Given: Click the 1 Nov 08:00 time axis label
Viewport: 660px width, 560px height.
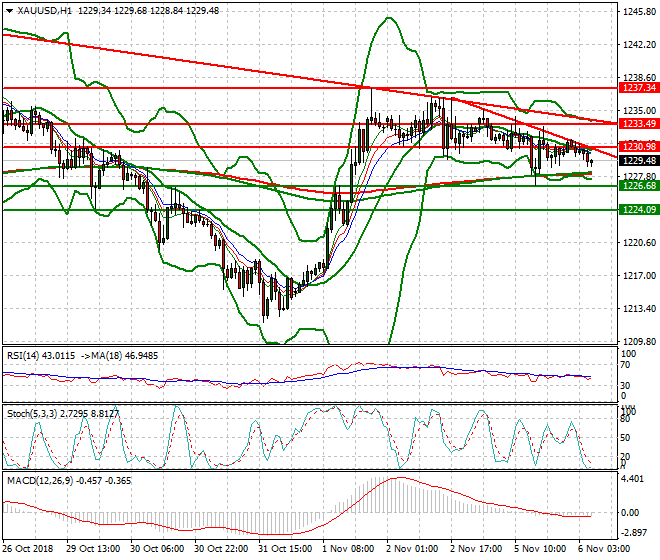Looking at the screenshot, I should point(348,549).
